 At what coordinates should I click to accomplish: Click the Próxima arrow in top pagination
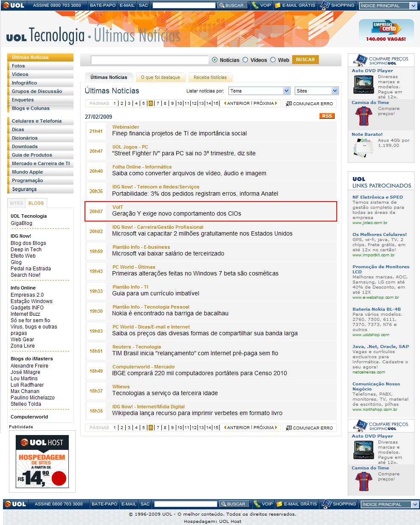tap(276, 103)
